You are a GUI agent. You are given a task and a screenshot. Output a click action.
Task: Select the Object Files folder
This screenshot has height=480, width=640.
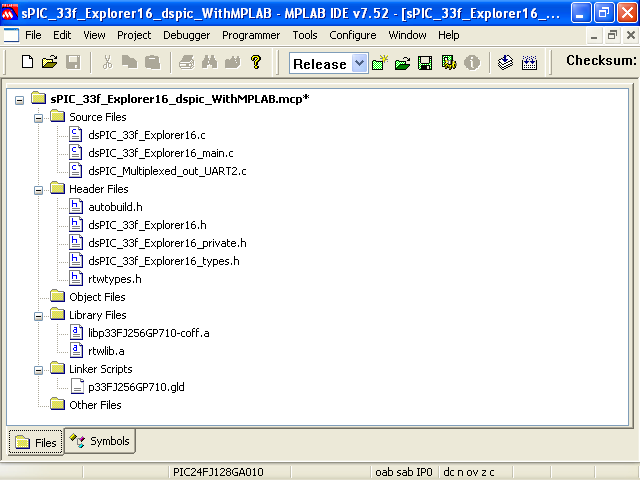coord(97,297)
